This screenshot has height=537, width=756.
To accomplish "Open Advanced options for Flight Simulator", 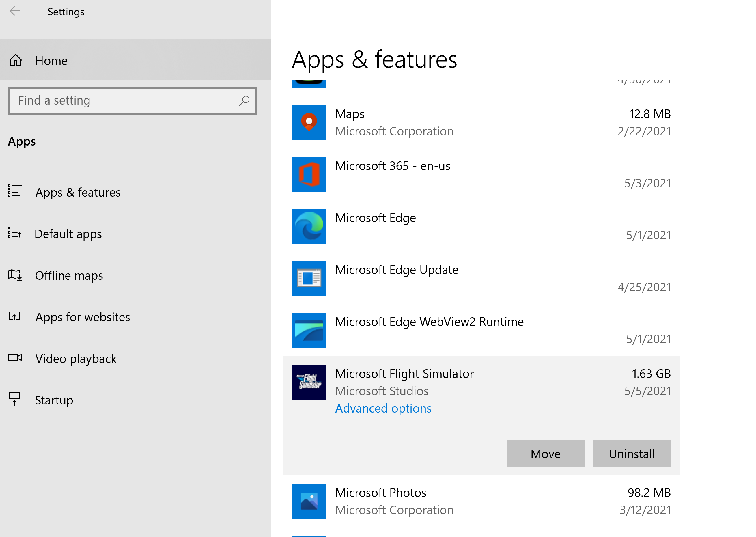I will point(383,408).
